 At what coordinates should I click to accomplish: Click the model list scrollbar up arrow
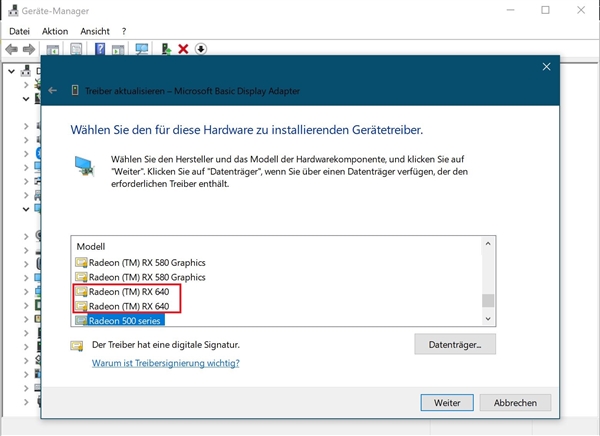tap(488, 243)
